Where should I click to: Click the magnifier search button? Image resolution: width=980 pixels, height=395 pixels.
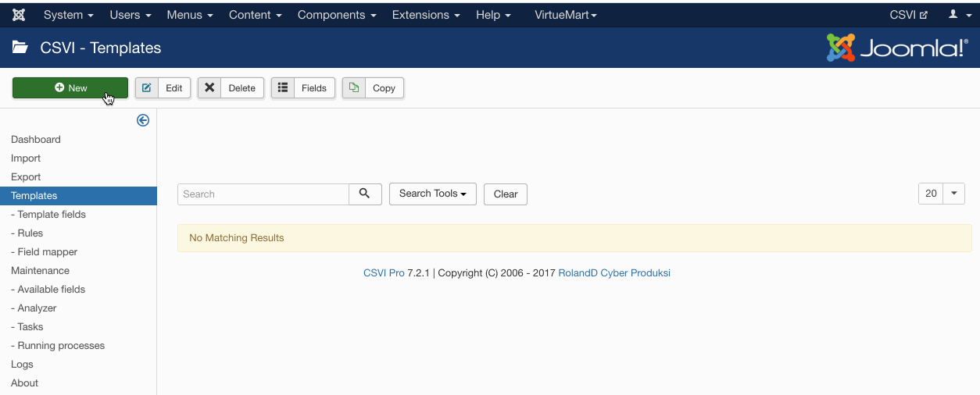(365, 194)
